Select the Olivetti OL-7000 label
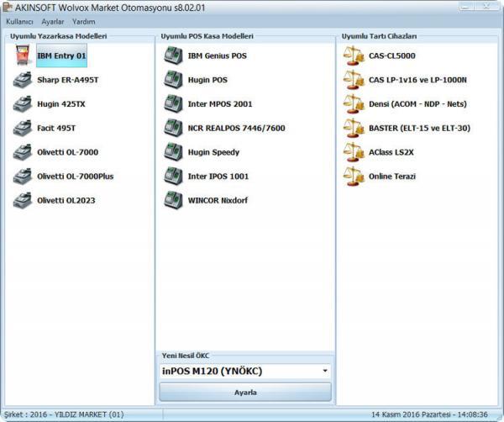Image resolution: width=504 pixels, height=422 pixels. [x=67, y=152]
